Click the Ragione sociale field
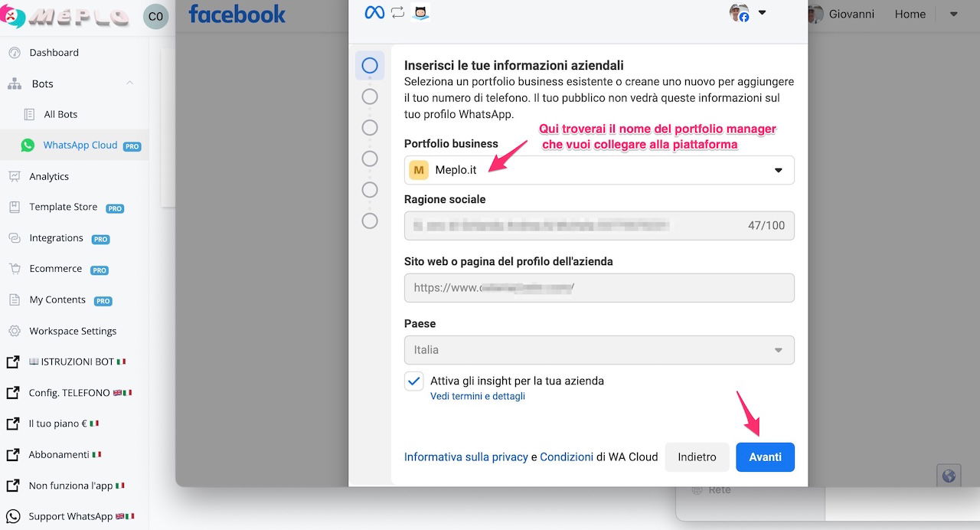 coord(599,226)
